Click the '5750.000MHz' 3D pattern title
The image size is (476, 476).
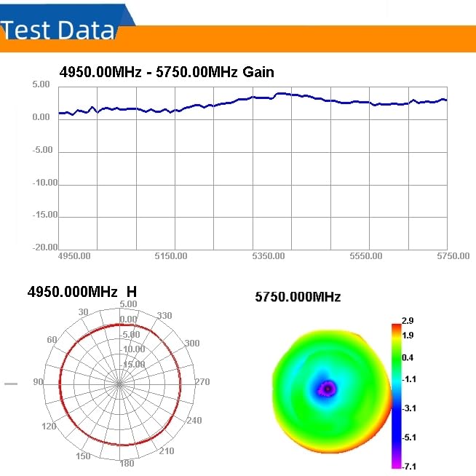click(x=298, y=296)
